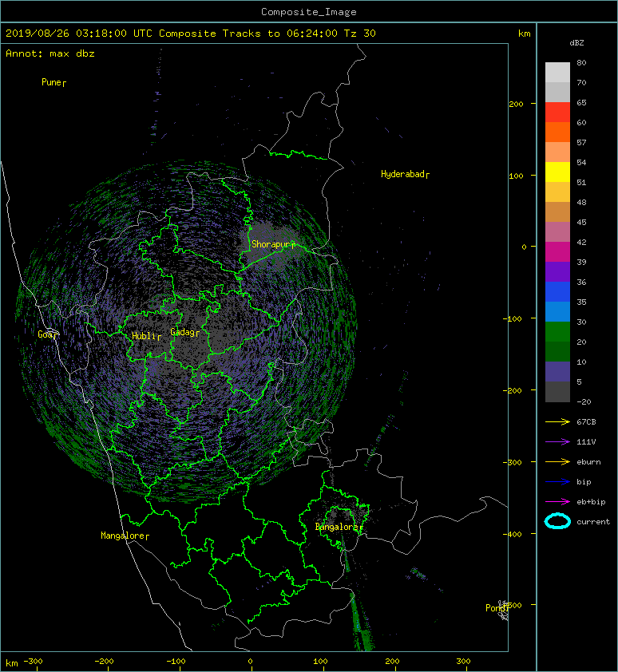The width and height of the screenshot is (618, 672).
Task: Select the purple 39 dBZ swatch
Action: tap(557, 271)
